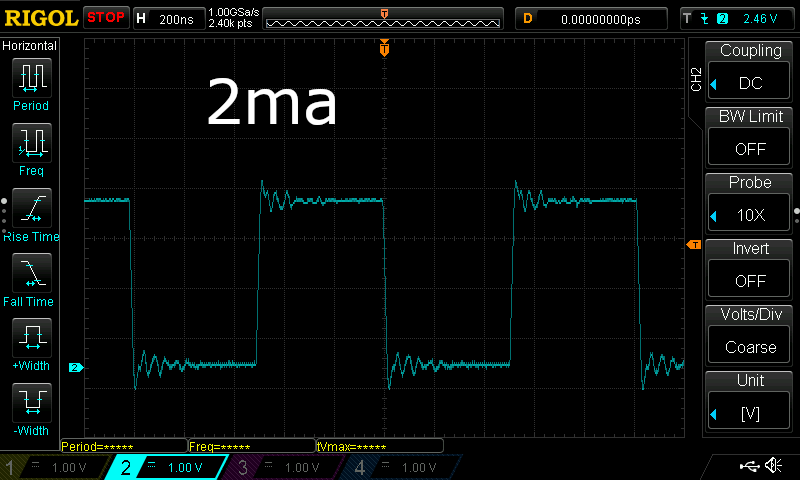This screenshot has width=800, height=480.
Task: Select the Period measurement icon
Action: (31, 78)
